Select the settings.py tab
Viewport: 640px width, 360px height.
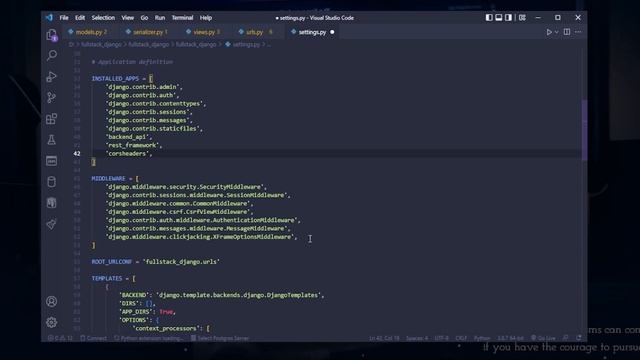(x=312, y=32)
